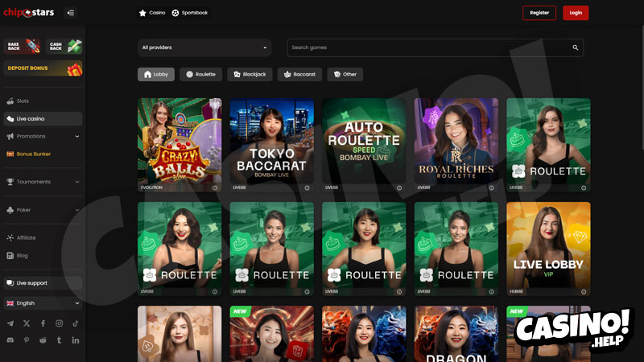Expand the Poker menu
Screen dimensions: 644x362
point(43,210)
